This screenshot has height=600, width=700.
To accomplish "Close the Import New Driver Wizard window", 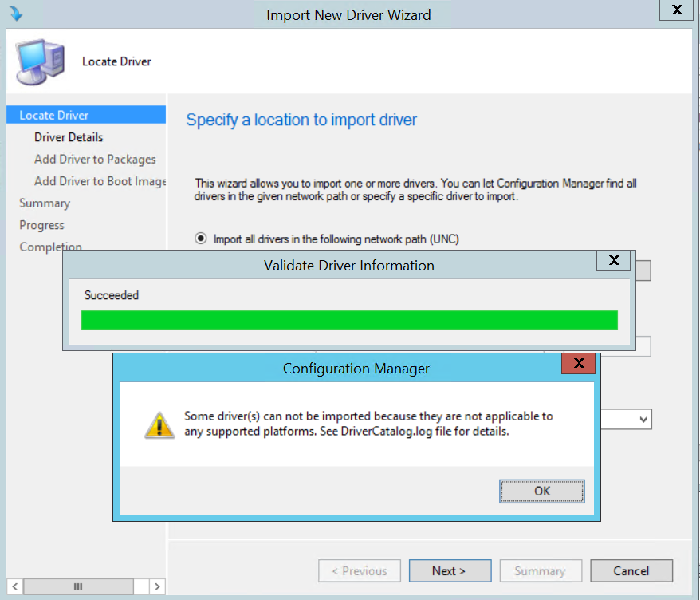I will pos(676,10).
